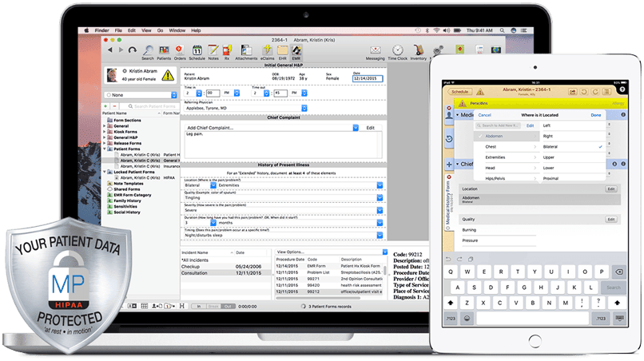
Task: Tap the Schedule button on iPad
Action: (x=460, y=92)
